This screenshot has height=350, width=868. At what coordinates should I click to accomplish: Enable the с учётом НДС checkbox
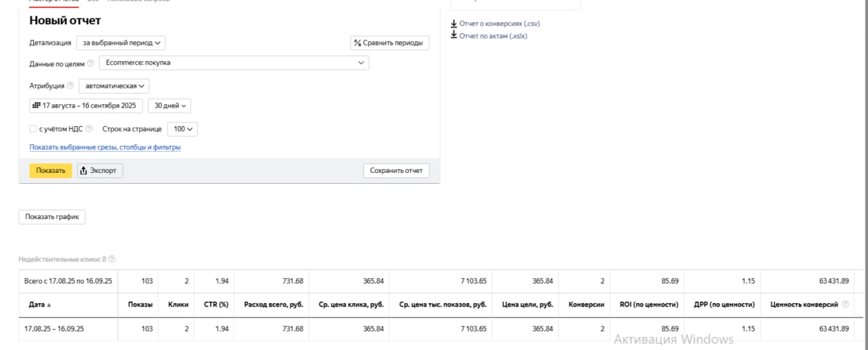33,129
